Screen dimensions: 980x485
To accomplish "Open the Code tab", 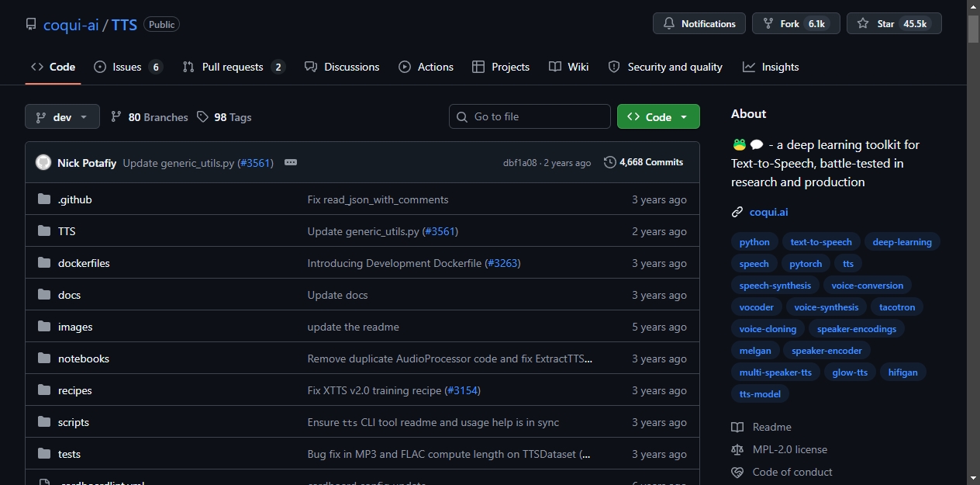I will [53, 67].
